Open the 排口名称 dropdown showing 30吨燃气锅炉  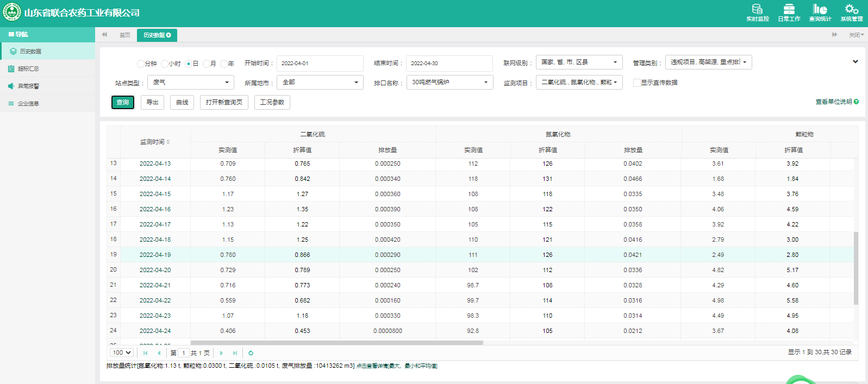[449, 83]
